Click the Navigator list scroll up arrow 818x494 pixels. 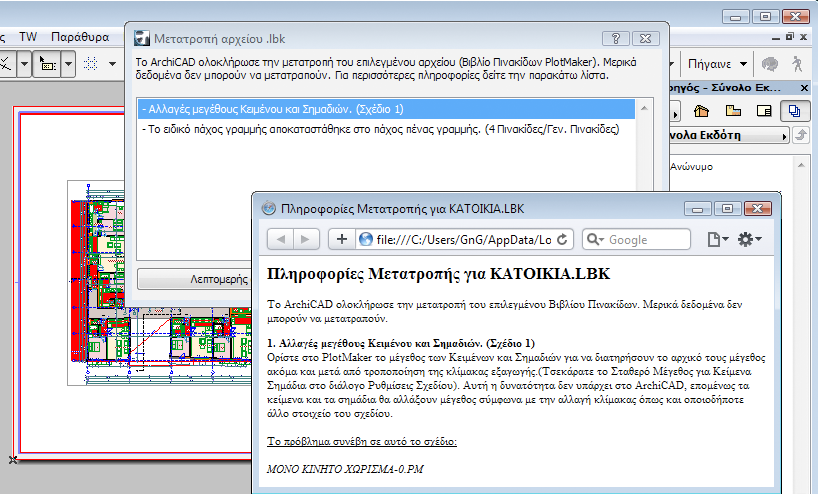pyautogui.click(x=801, y=165)
